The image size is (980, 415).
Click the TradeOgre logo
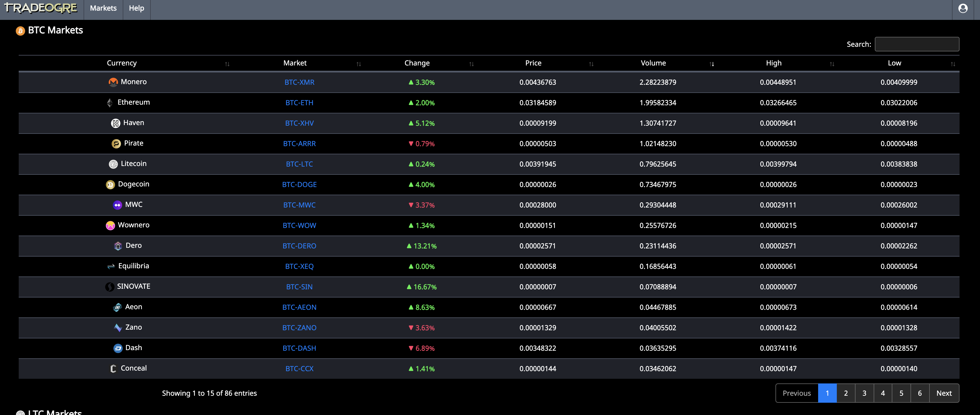41,8
